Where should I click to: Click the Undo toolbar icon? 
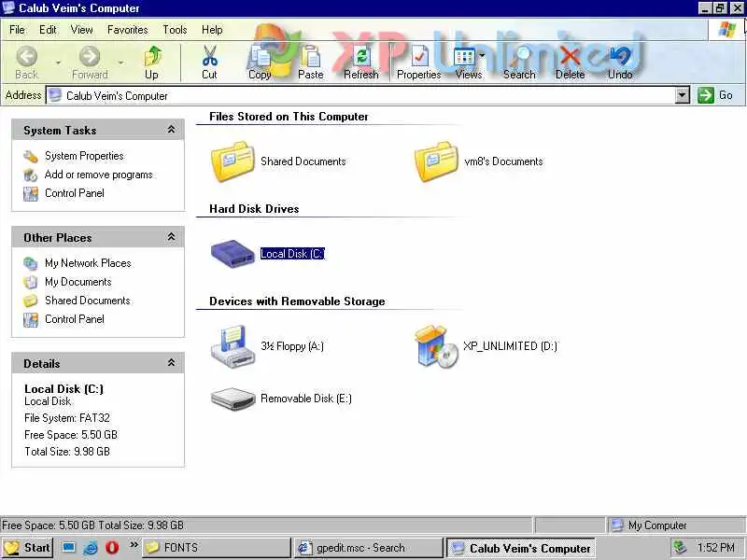(620, 57)
